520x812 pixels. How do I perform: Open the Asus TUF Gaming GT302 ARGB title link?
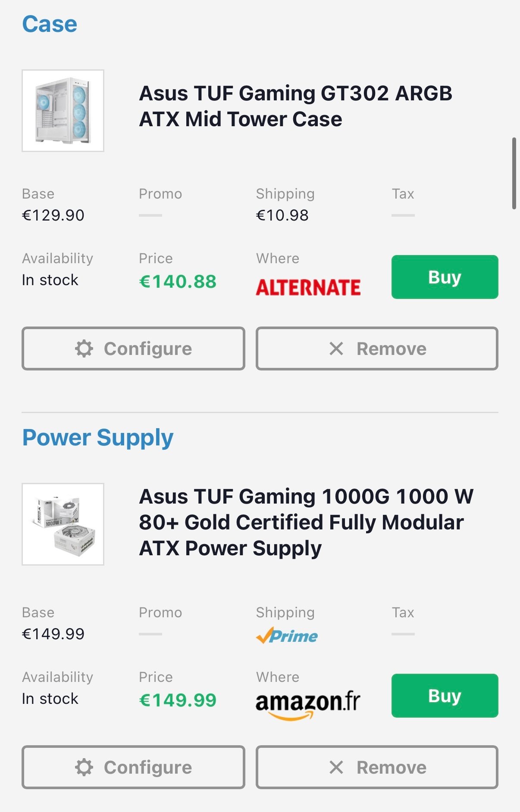click(295, 106)
